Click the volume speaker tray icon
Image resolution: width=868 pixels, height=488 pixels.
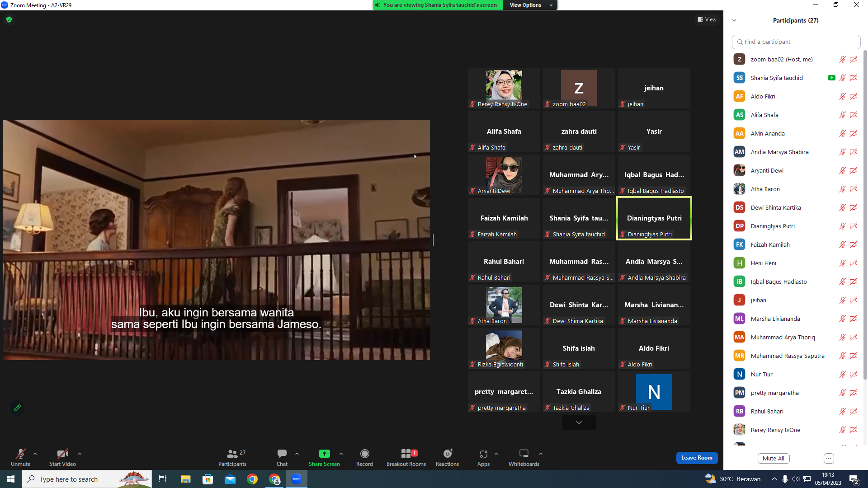(x=796, y=479)
